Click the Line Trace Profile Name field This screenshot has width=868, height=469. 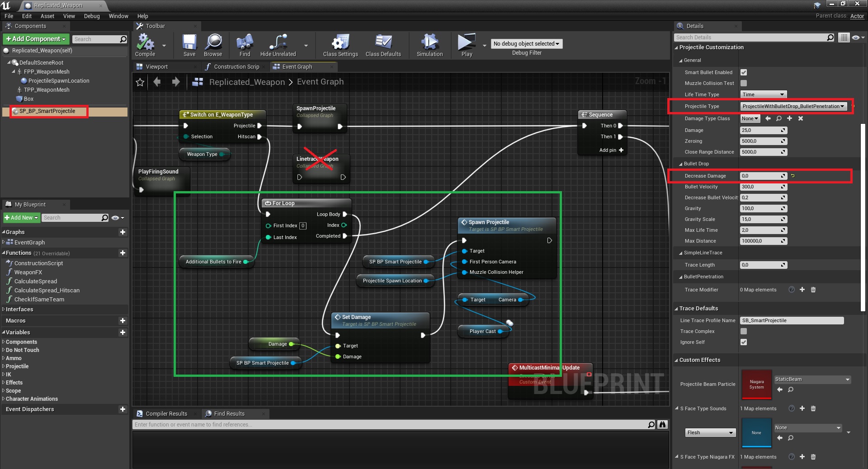791,320
